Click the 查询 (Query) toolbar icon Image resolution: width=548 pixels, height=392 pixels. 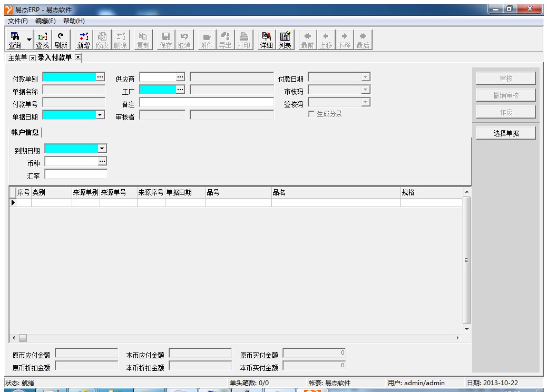pyautogui.click(x=15, y=40)
